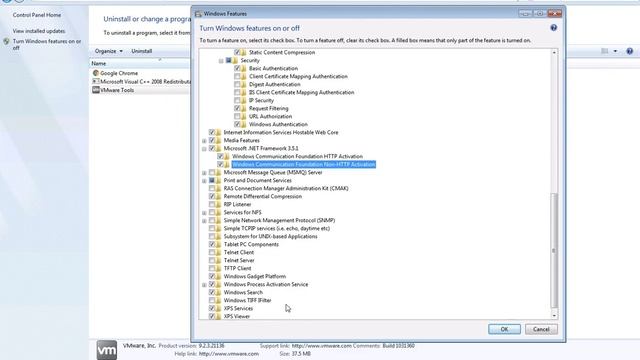Expand Simple Network Management Protocol node
This screenshot has height=360, width=640.
204,221
